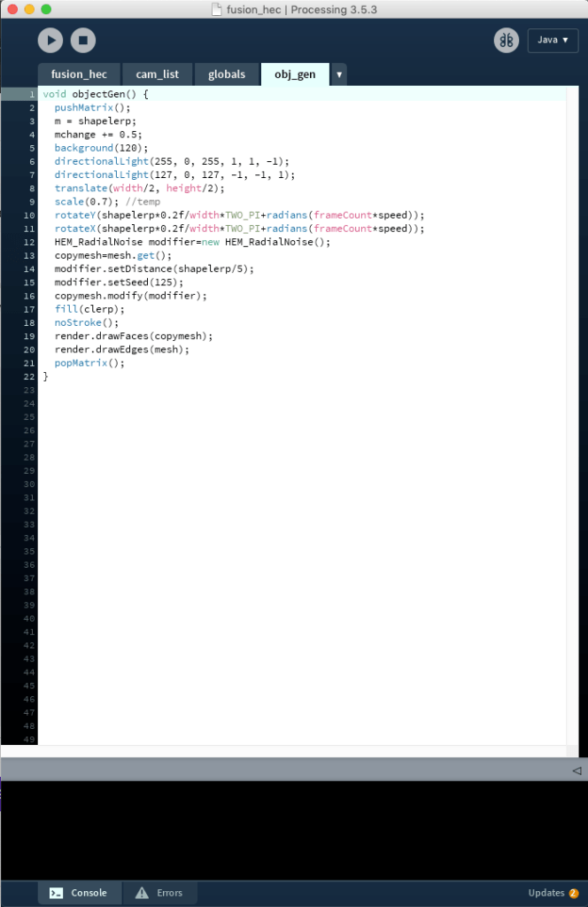This screenshot has height=907, width=588.
Task: Switch to the cam_list tab
Action: (157, 74)
